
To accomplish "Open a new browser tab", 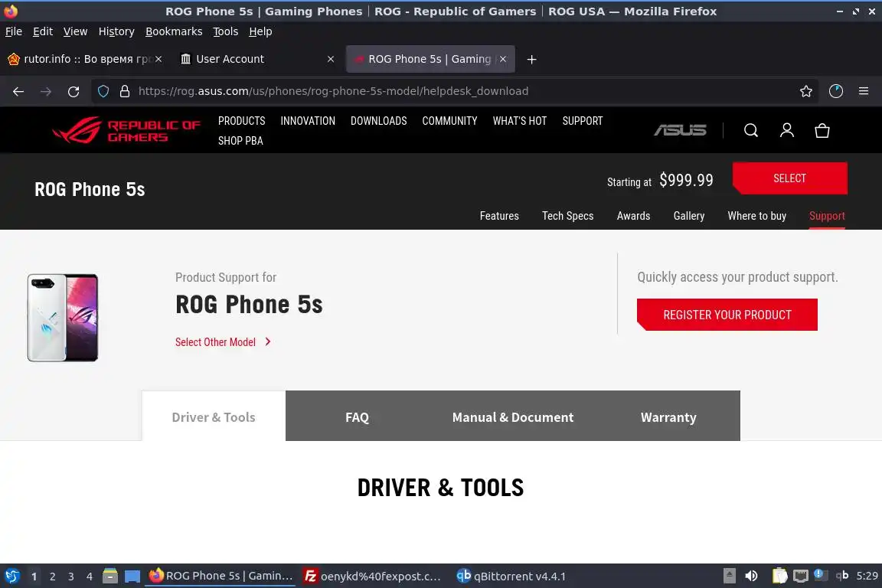I will tap(531, 59).
